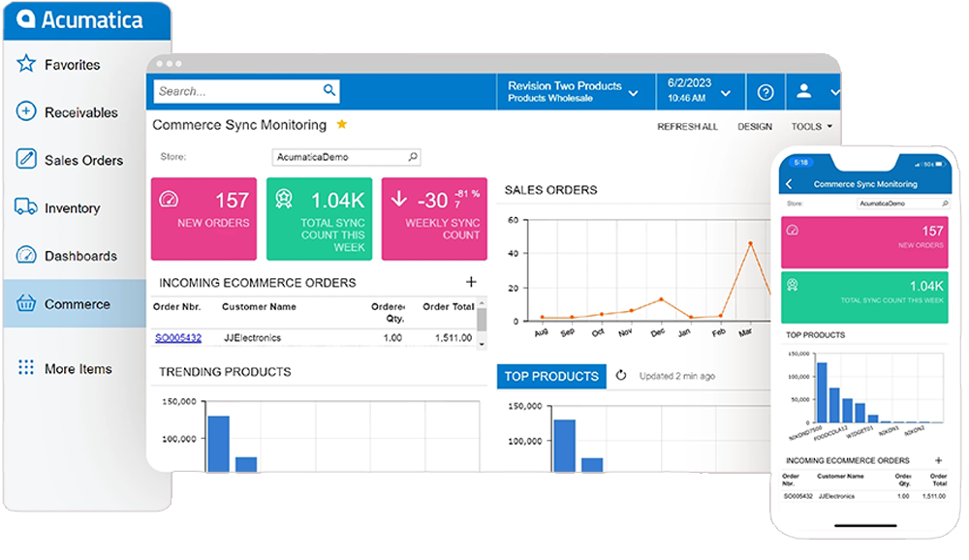The height and width of the screenshot is (560, 969).
Task: Click the Sales Orders chart heading
Action: pos(550,190)
